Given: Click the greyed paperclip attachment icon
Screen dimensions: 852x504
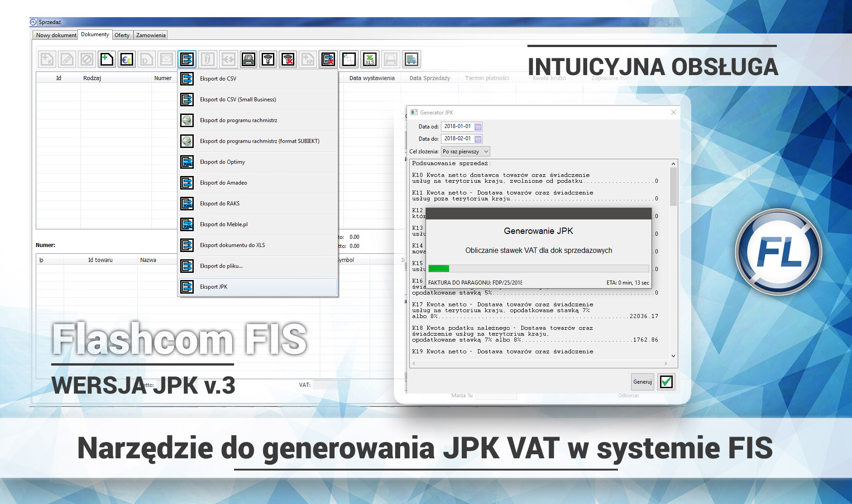Looking at the screenshot, I should (x=207, y=59).
